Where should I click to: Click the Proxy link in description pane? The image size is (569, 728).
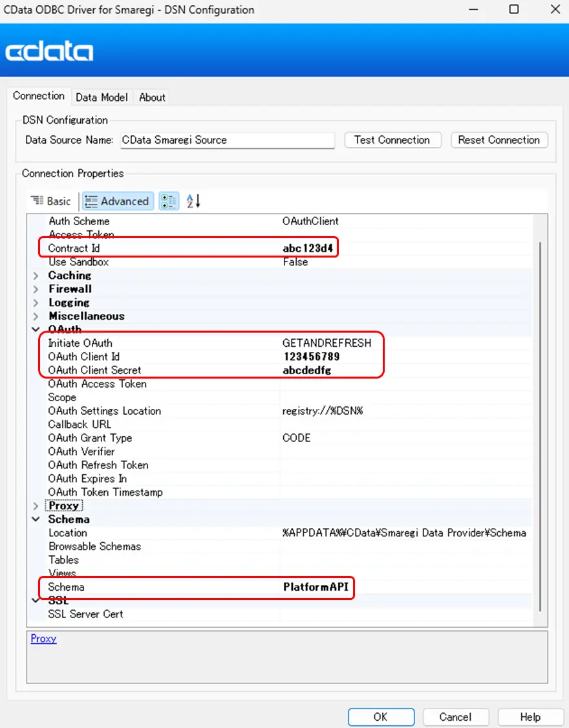pos(43,639)
